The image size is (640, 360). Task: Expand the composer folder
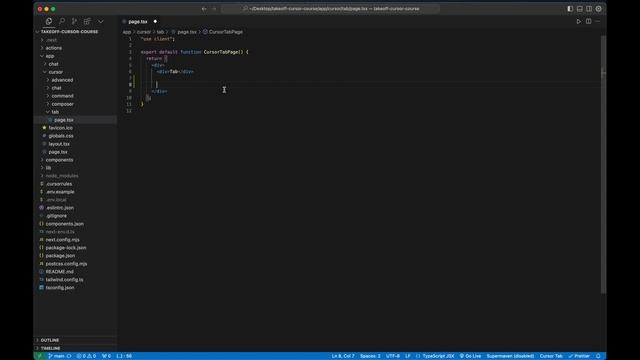pos(62,104)
